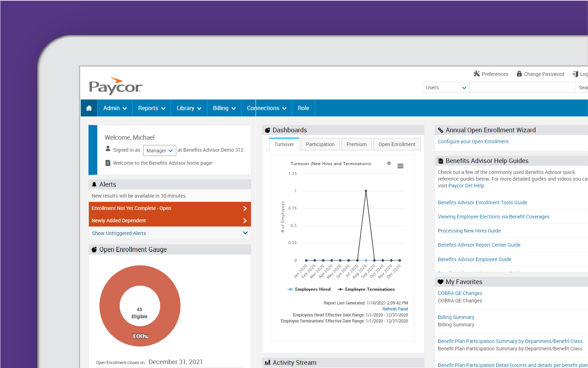Go to the Home icon in navigation bar
Image resolution: width=588 pixels, height=368 pixels.
tap(89, 108)
